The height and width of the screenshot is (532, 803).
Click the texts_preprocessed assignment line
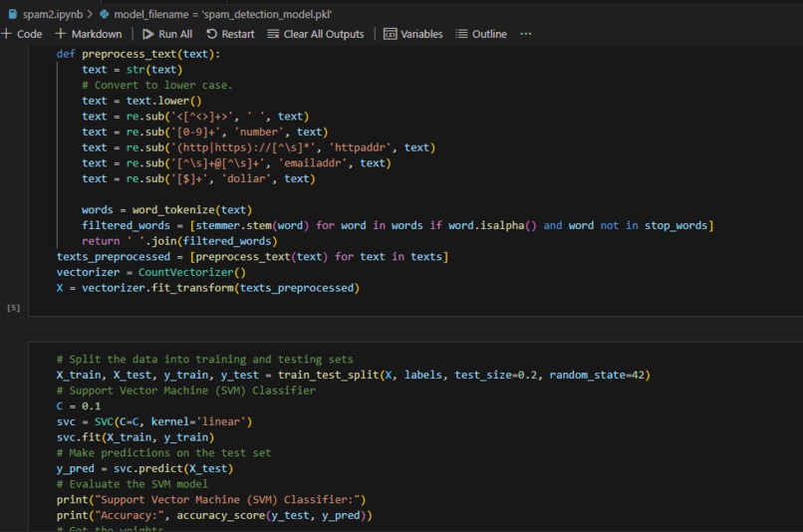tap(252, 256)
